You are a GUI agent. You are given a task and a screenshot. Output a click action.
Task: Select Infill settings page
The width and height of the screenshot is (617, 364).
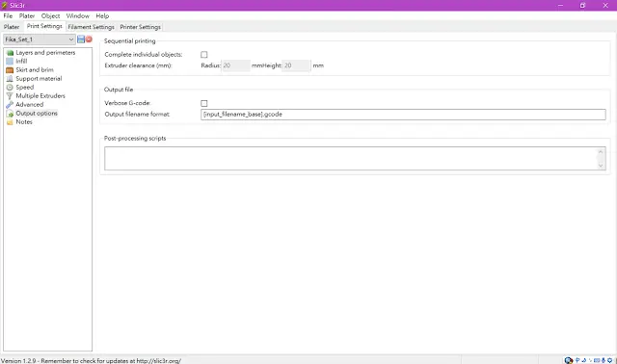pos(21,62)
